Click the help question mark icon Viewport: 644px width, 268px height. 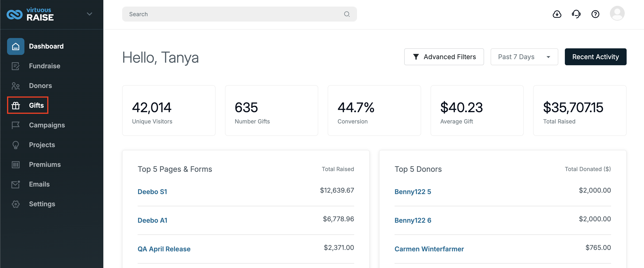point(595,14)
